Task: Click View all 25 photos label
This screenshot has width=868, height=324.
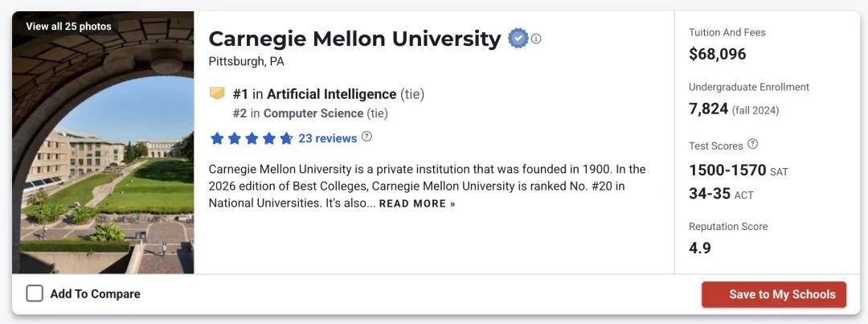Action: click(x=68, y=27)
